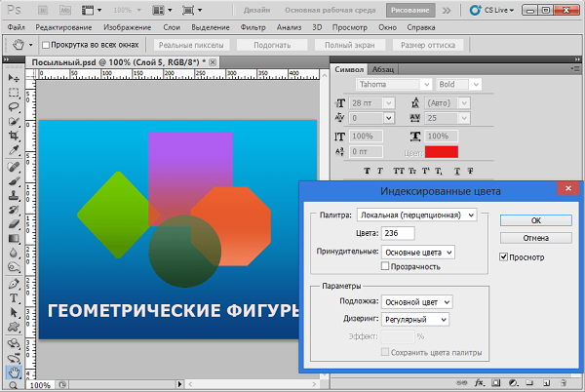
Task: Click the Underline text style icon
Action: [457, 171]
